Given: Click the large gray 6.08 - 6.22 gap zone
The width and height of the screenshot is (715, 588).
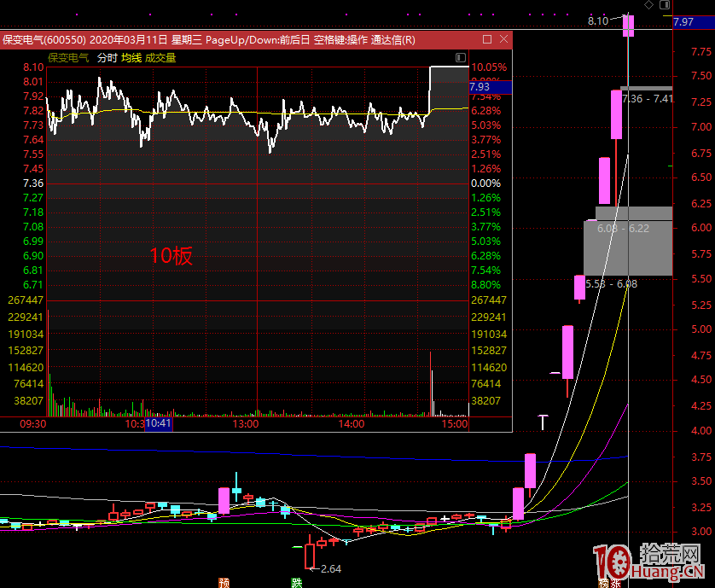Looking at the screenshot, I should point(628,248).
